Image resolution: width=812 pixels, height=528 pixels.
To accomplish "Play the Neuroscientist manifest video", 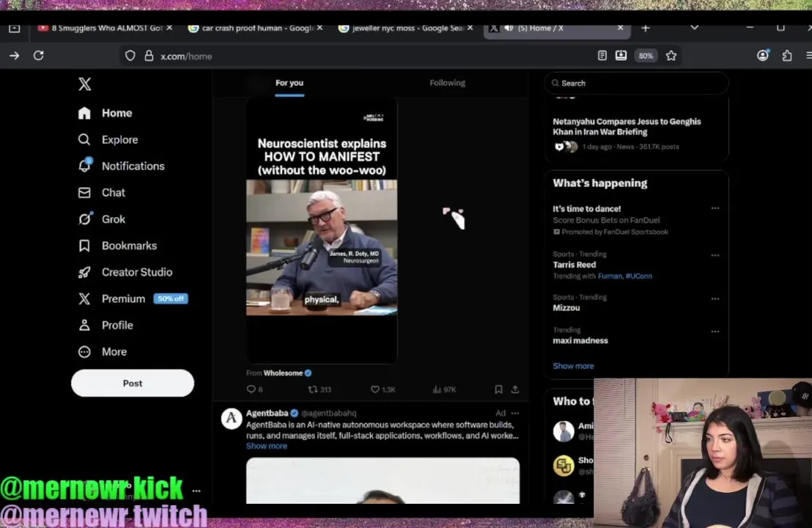I will tap(322, 230).
